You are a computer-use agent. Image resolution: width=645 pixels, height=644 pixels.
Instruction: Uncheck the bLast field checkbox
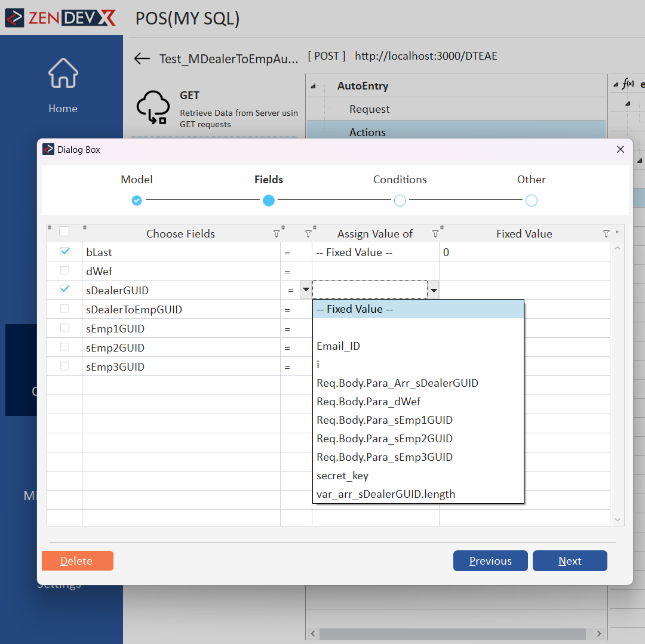(64, 252)
